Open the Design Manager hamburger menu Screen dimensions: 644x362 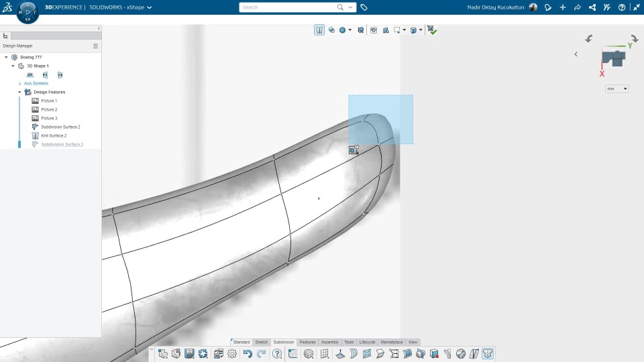click(x=95, y=46)
